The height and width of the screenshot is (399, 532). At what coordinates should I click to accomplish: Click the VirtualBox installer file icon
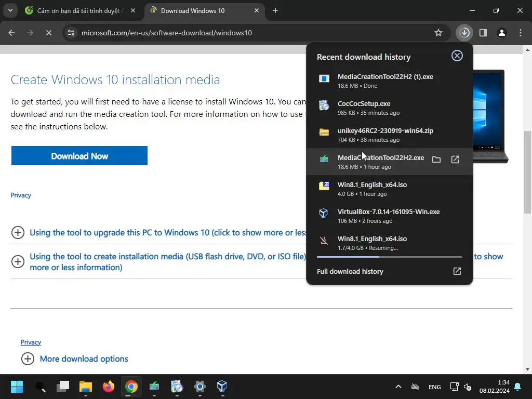coord(324,213)
